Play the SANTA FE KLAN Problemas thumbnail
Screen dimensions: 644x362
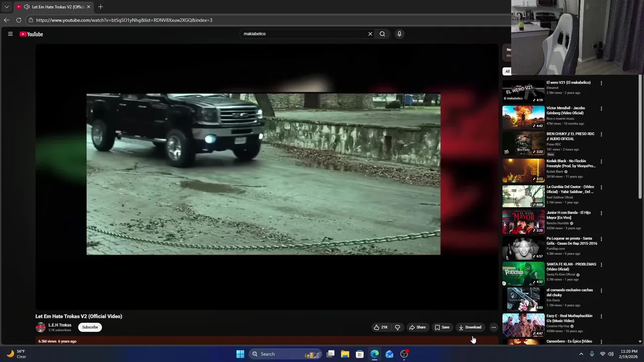click(523, 273)
